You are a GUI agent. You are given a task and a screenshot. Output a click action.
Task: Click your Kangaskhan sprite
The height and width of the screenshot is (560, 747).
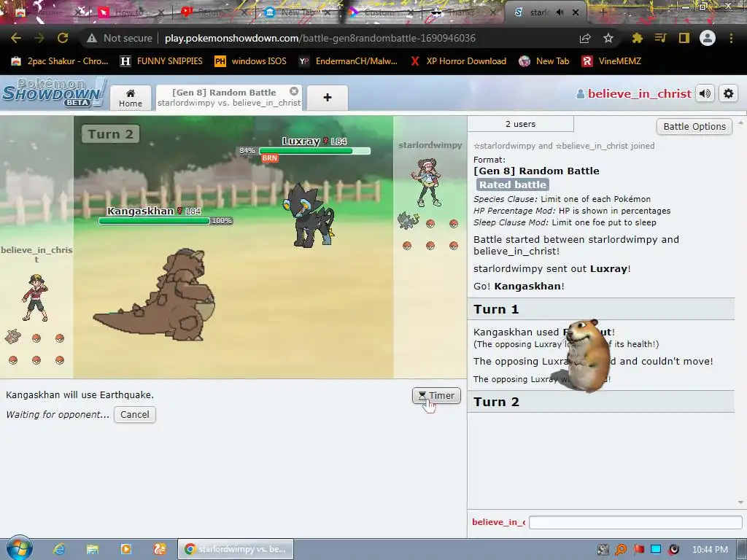coord(156,295)
